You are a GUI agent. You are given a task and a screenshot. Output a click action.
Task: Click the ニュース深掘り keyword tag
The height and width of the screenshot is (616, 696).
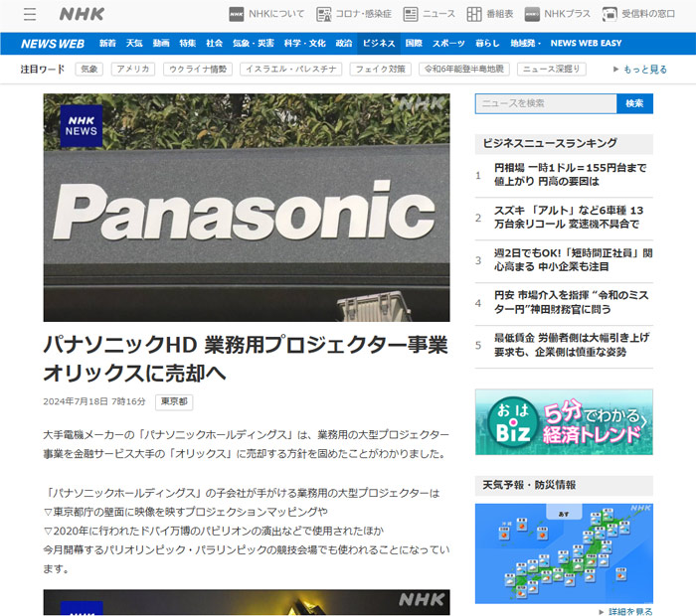coord(551,70)
